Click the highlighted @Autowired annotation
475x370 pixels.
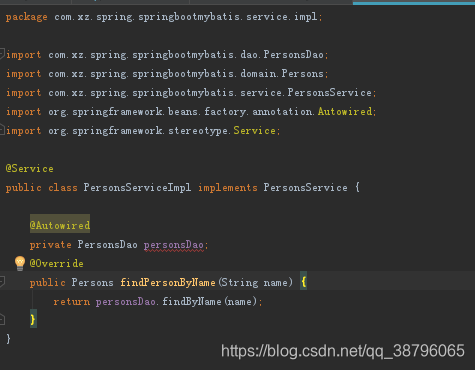(60, 225)
